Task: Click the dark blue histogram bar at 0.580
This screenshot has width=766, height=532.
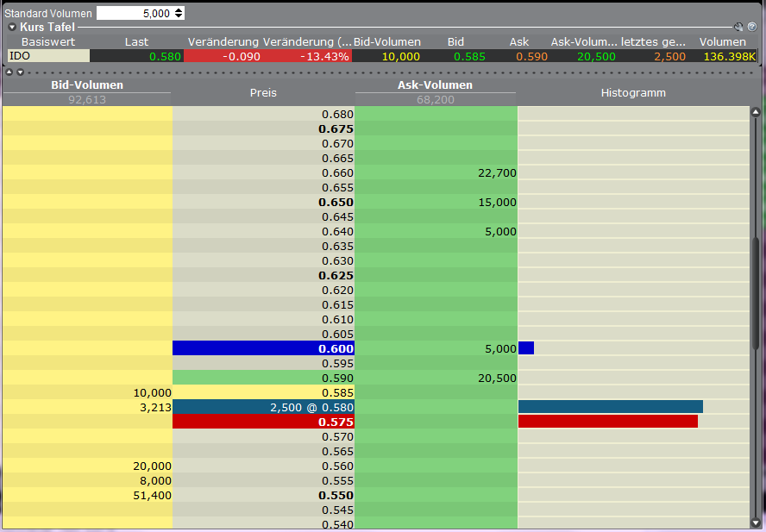Action: point(611,406)
